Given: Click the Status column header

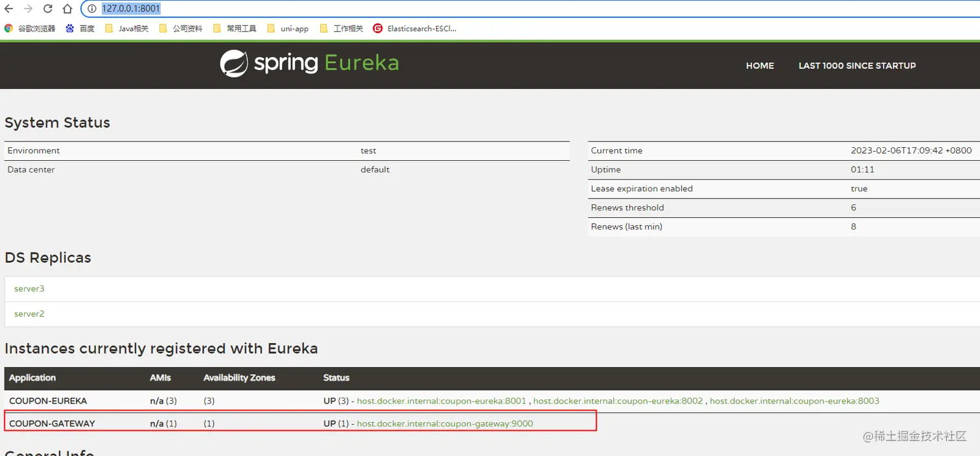Looking at the screenshot, I should (336, 378).
